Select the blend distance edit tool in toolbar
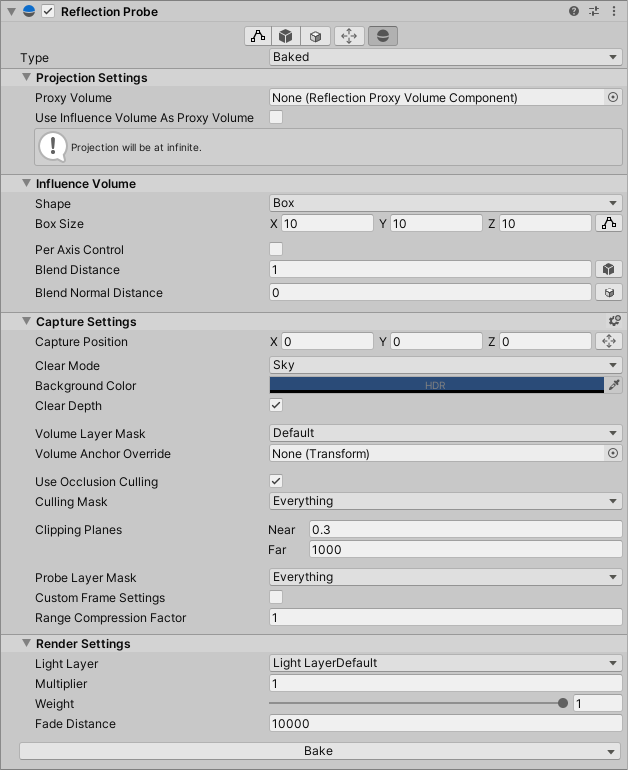The width and height of the screenshot is (628, 770). (287, 36)
